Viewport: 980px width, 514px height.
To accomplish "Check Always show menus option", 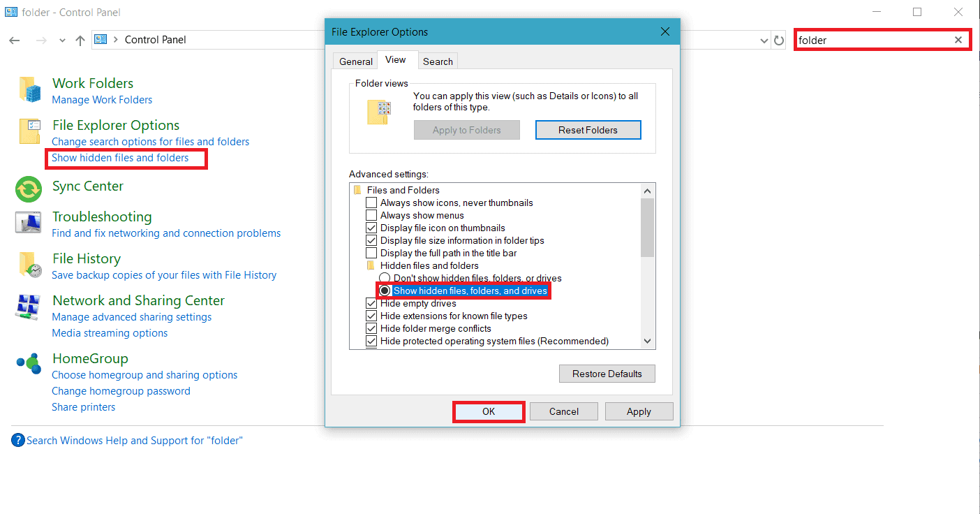I will coord(371,214).
